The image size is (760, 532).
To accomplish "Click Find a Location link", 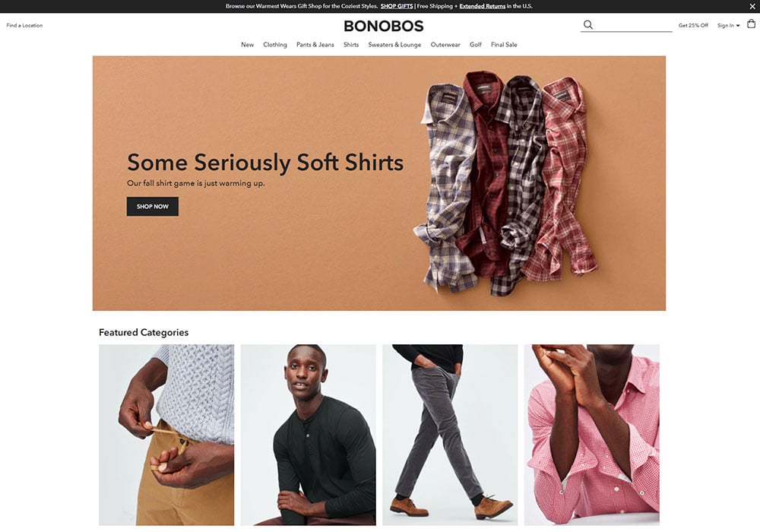I will (x=25, y=25).
